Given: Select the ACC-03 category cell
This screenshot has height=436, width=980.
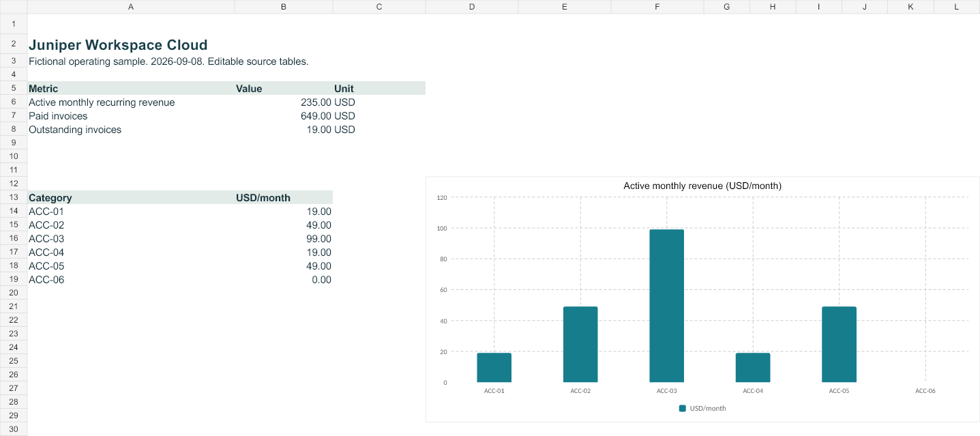Looking at the screenshot, I should (x=131, y=239).
